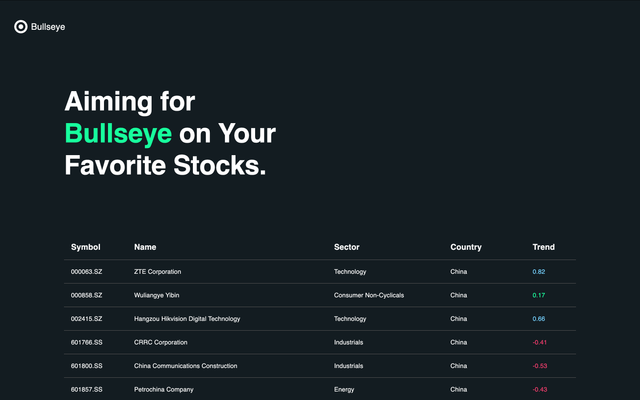Image resolution: width=640 pixels, height=400 pixels.
Task: Select CRRC Corporation name cell
Action: pyautogui.click(x=160, y=342)
